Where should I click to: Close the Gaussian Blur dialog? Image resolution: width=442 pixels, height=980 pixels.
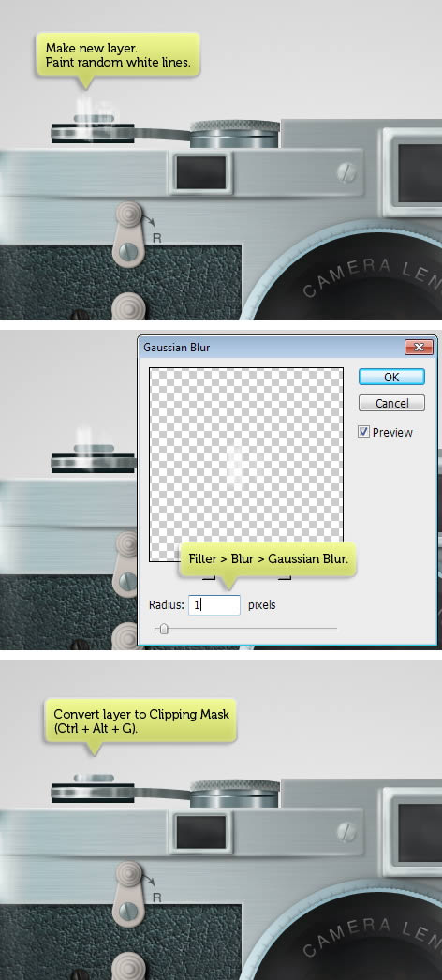[419, 347]
